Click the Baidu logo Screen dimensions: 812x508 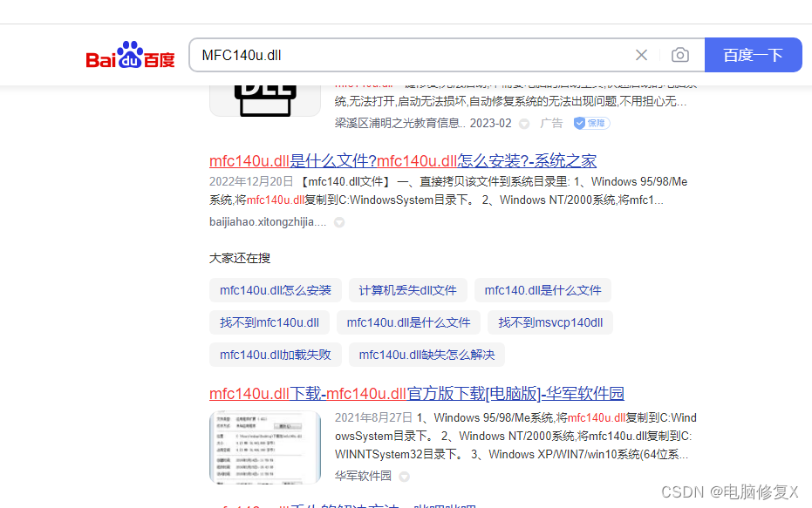pos(130,55)
